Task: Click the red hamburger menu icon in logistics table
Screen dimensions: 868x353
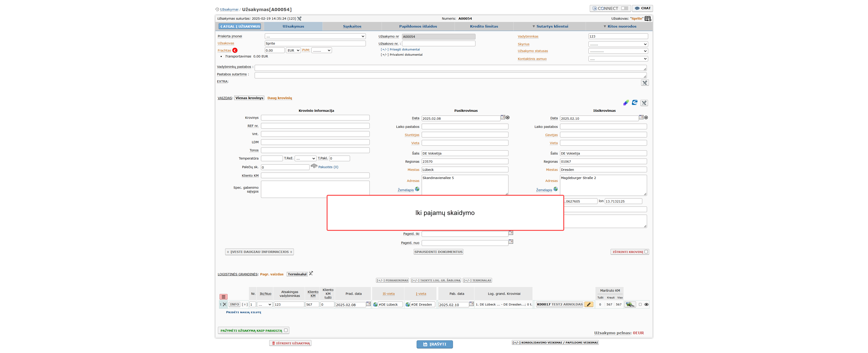Action: click(223, 297)
